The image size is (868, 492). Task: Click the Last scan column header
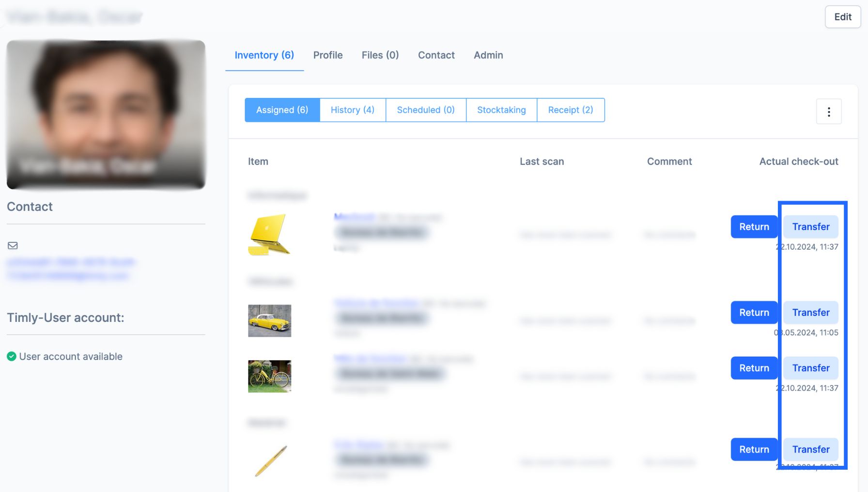tap(542, 162)
